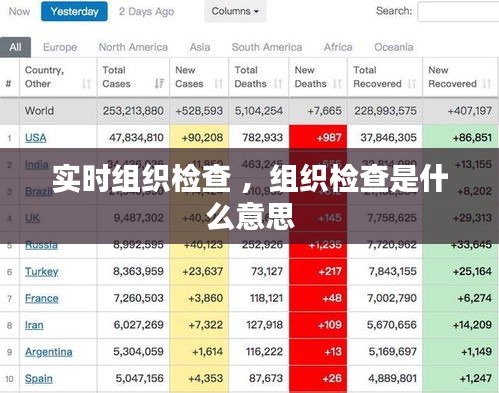Switch to the Asia tab
The width and height of the screenshot is (499, 393).
pyautogui.click(x=200, y=47)
